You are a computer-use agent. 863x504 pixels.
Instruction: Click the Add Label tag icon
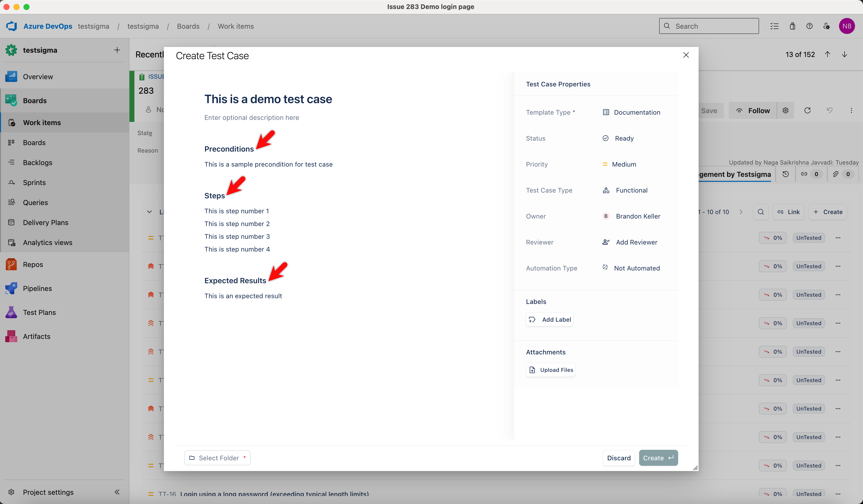[x=532, y=319]
